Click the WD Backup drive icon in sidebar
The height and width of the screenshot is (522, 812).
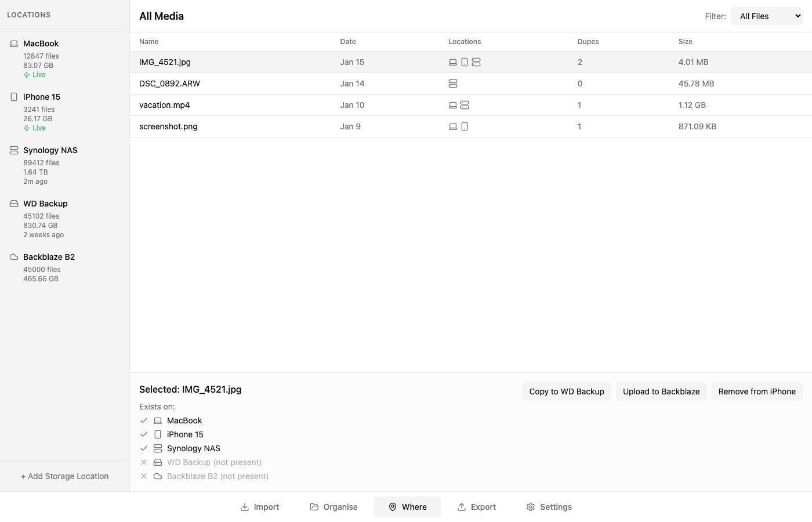pos(13,203)
